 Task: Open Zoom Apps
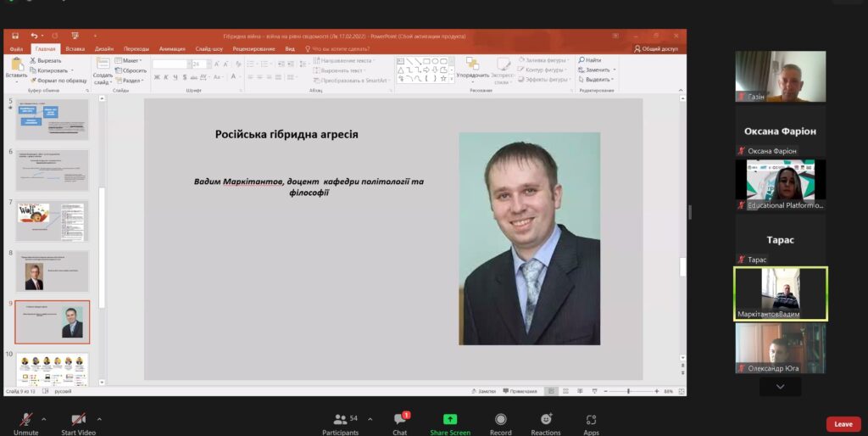(x=592, y=419)
